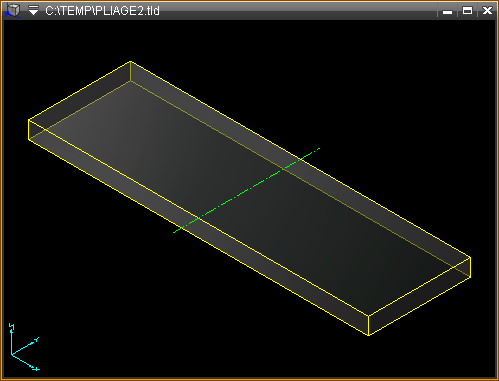
Task: Open the title bar dropdown arrow menu
Action: [x=33, y=11]
